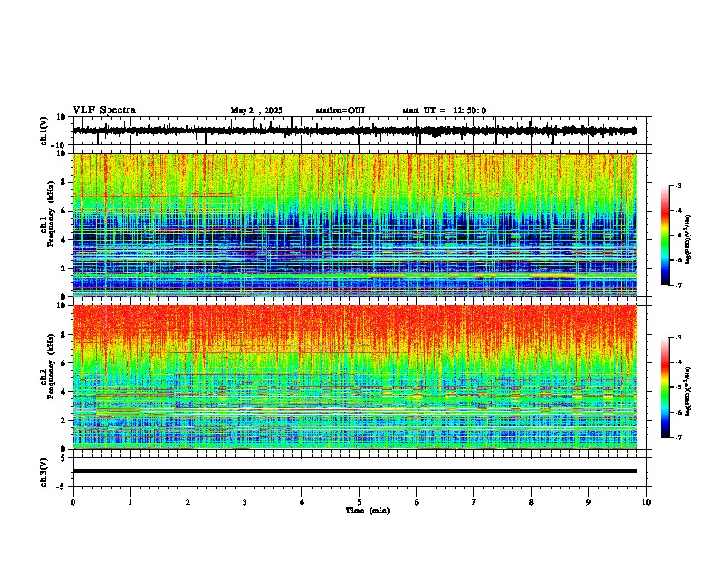728x563 pixels.
Task: Click the 'Time (min)' axis title
Action: click(x=368, y=511)
